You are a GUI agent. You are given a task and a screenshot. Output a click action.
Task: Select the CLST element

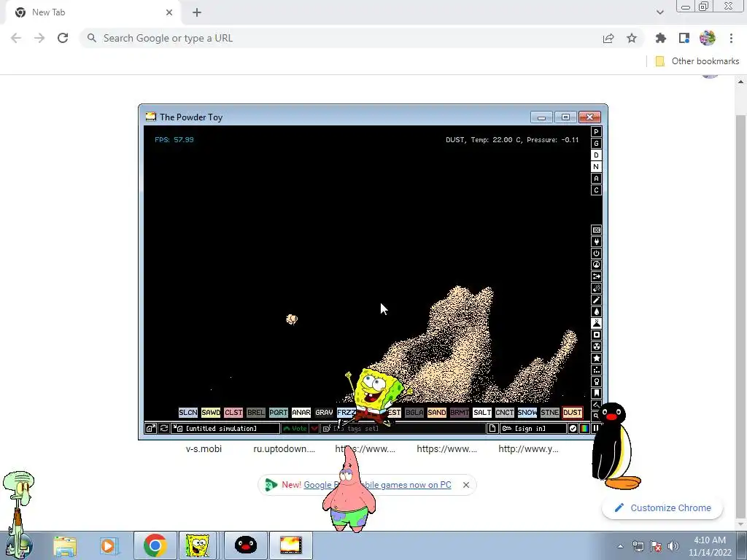233,413
